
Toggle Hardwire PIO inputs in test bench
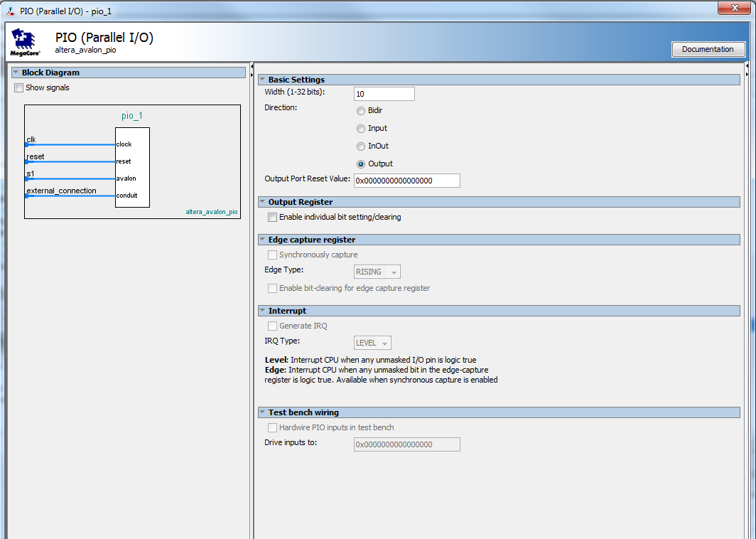[x=272, y=427]
